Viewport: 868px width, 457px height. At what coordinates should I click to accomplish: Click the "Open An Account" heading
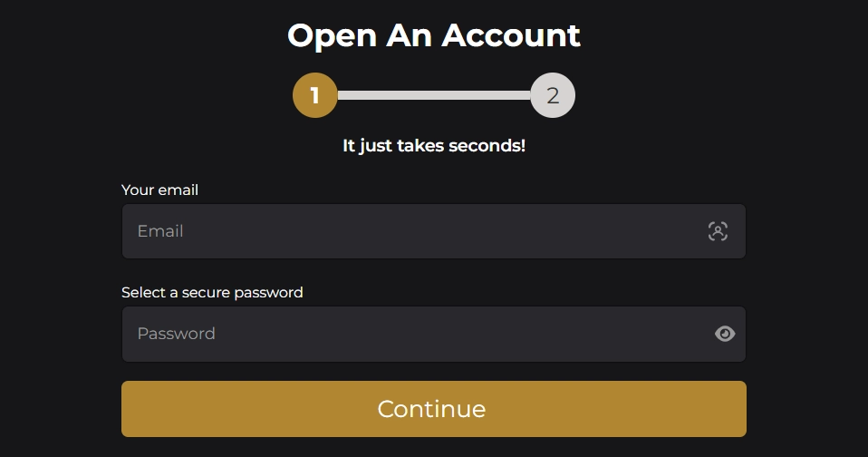coord(434,36)
